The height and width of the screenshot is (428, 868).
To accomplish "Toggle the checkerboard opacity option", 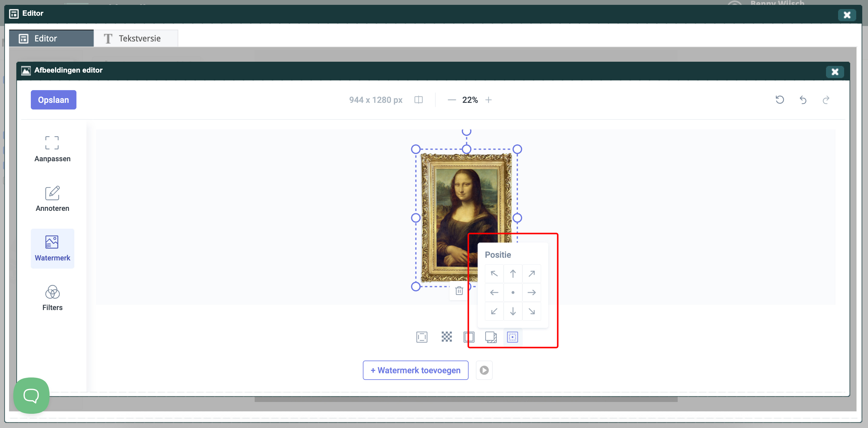I will tap(447, 337).
